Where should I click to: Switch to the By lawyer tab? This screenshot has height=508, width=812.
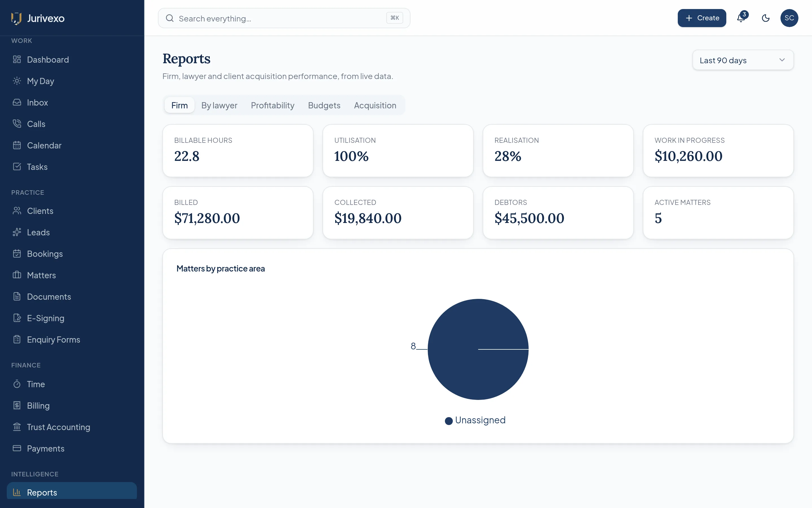point(219,106)
